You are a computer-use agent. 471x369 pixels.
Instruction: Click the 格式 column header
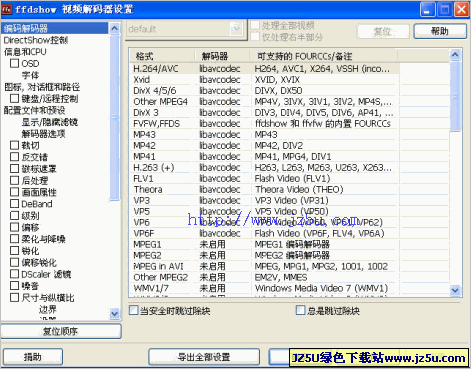162,56
